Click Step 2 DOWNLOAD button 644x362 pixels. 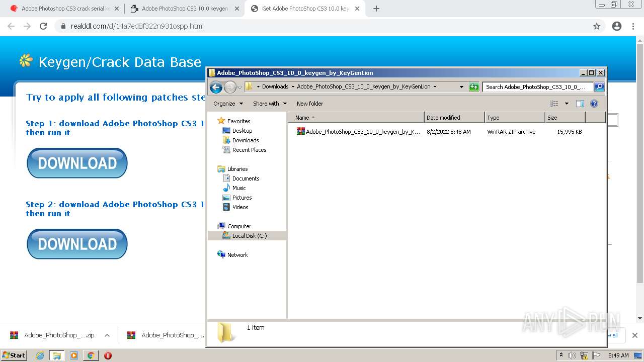point(77,244)
